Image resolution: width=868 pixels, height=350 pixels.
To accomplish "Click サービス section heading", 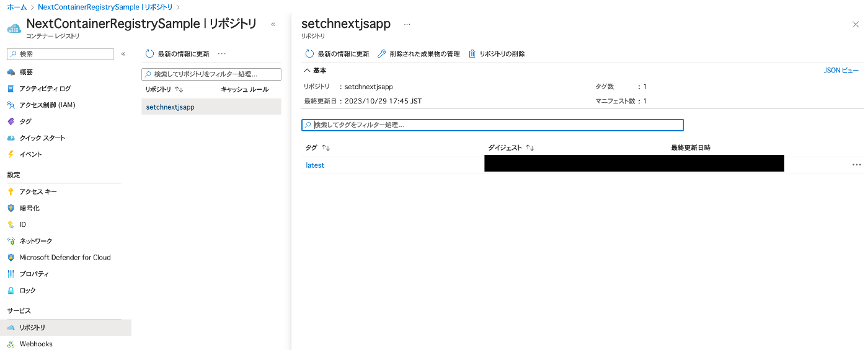I will coord(19,310).
